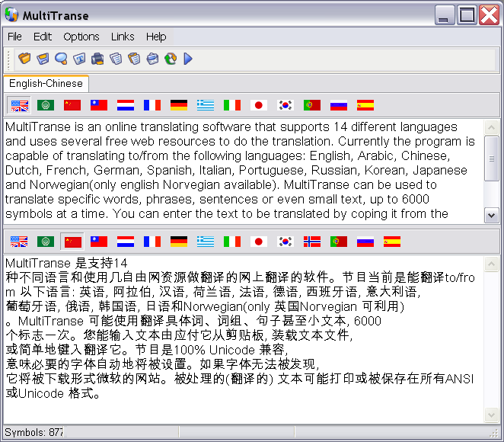
Task: Select Dutch flag in source language row
Action: coord(126,105)
